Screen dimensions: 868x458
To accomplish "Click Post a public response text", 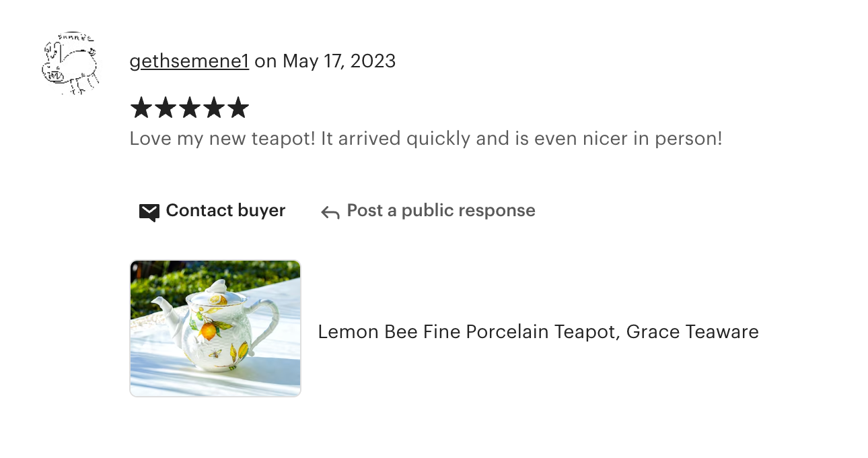I will coord(441,211).
